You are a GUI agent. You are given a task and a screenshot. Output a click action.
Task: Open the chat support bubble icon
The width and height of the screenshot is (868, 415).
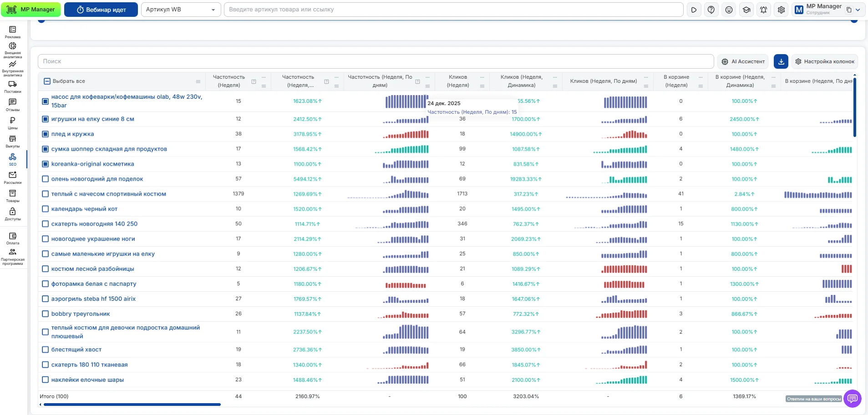click(852, 399)
